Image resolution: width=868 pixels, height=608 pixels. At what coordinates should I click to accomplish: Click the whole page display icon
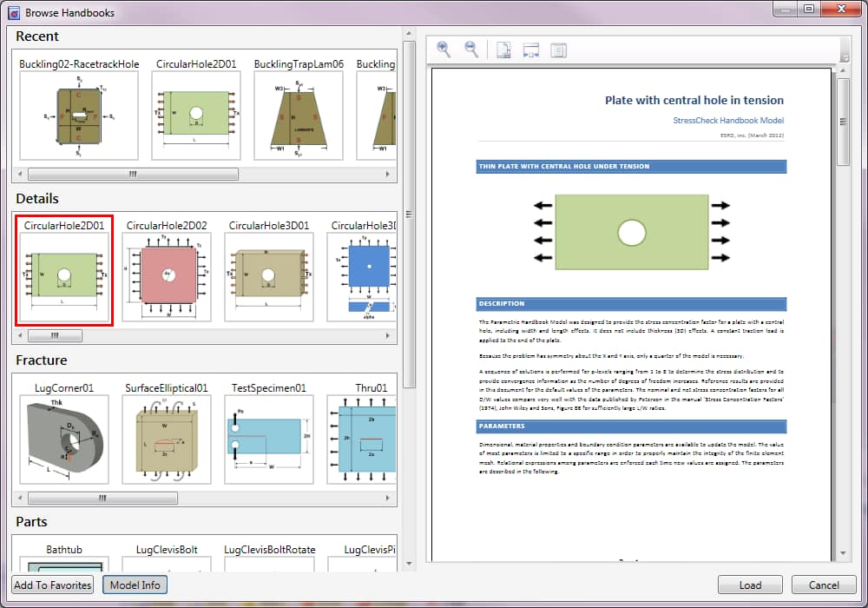coord(558,50)
